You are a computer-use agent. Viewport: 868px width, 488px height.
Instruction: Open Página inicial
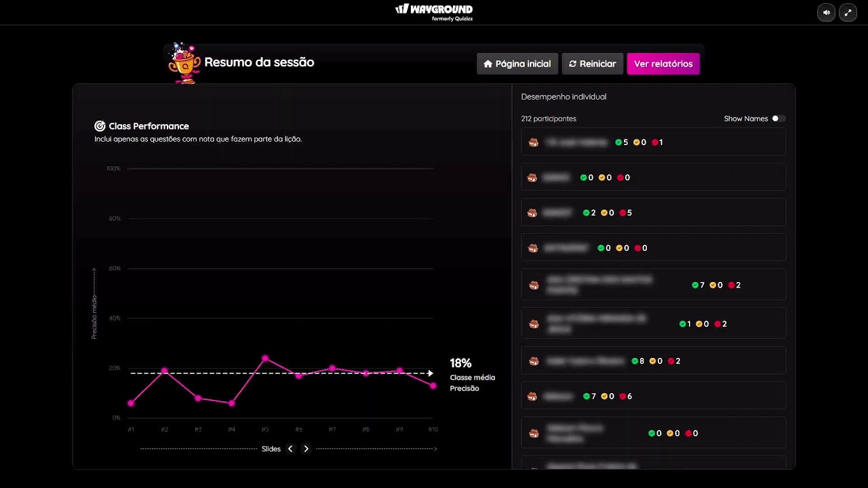click(x=517, y=64)
